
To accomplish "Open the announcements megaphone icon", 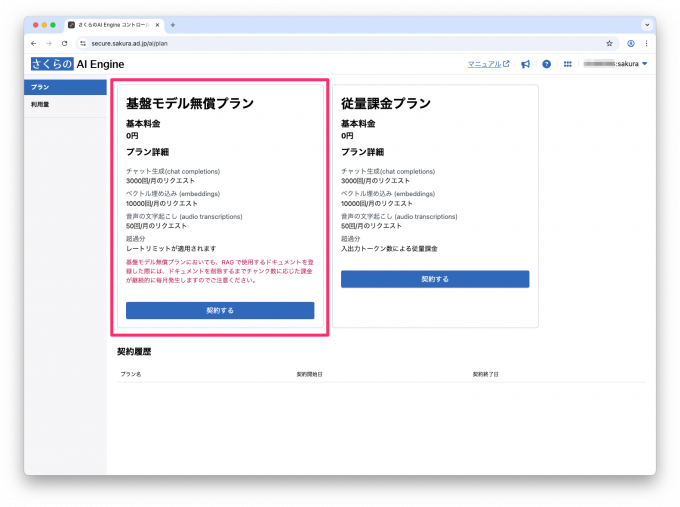I will point(525,64).
